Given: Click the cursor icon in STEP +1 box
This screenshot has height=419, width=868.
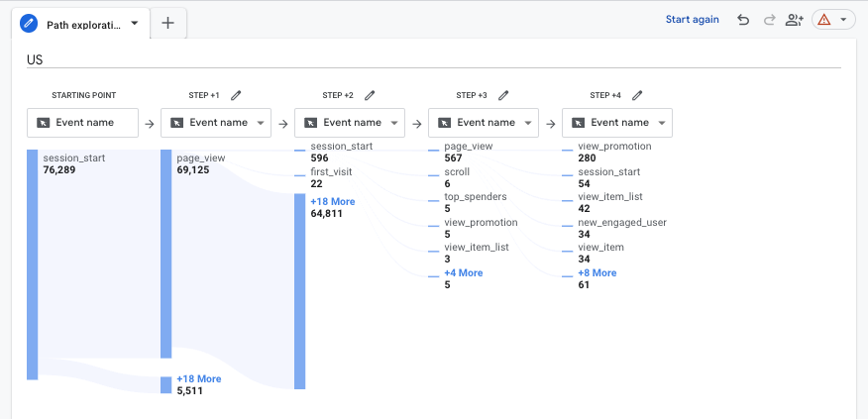Looking at the screenshot, I should [x=177, y=123].
